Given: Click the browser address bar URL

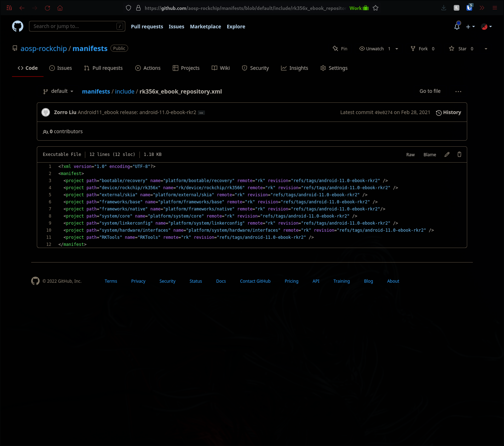Looking at the screenshot, I should click(x=245, y=8).
